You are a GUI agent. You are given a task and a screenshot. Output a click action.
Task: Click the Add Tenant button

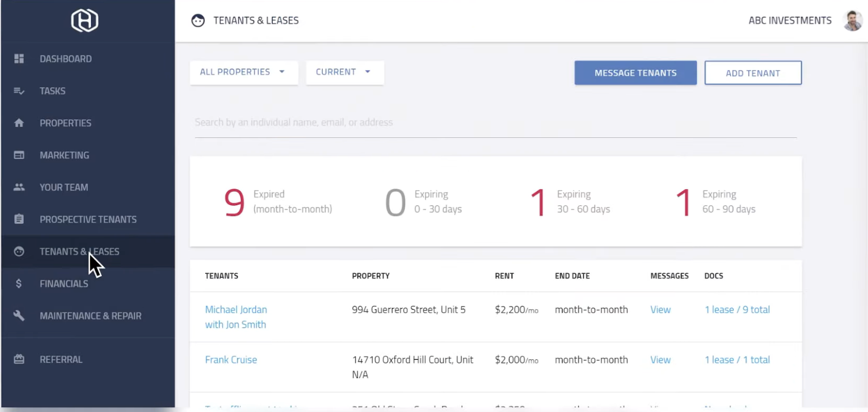click(x=753, y=73)
